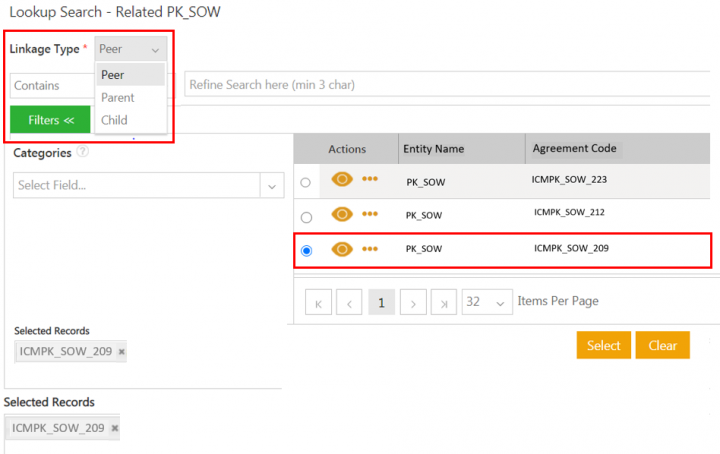Click eye view icon for ICMPK_SOW_212
The height and width of the screenshot is (454, 720).
coord(342,214)
